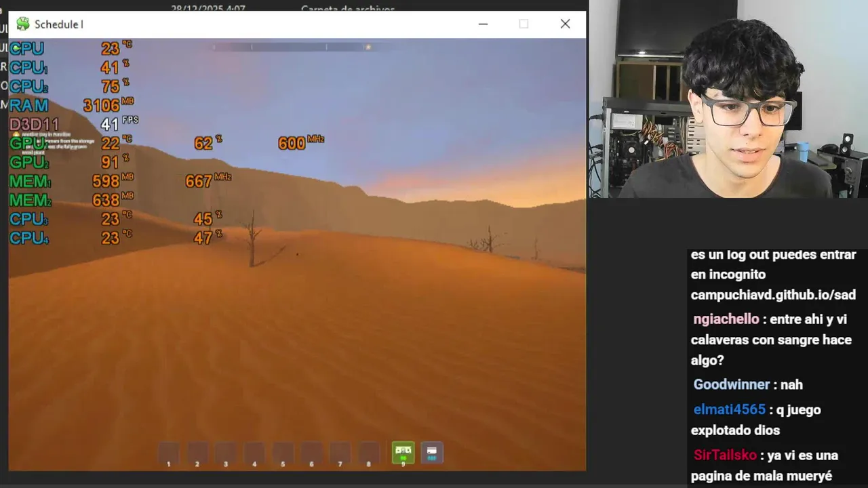
Task: Click the MEM2 638 MB overlay reading
Action: 71,200
